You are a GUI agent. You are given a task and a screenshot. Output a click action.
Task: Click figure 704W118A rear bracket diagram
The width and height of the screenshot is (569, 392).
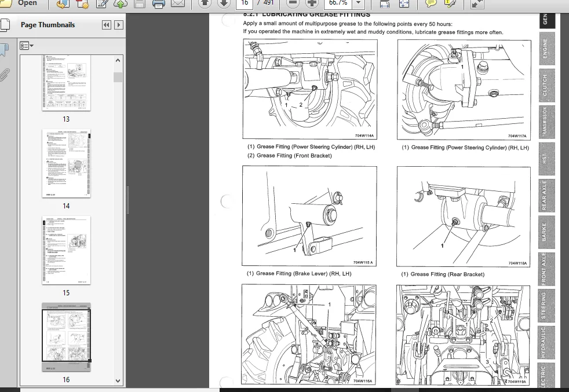tap(464, 217)
